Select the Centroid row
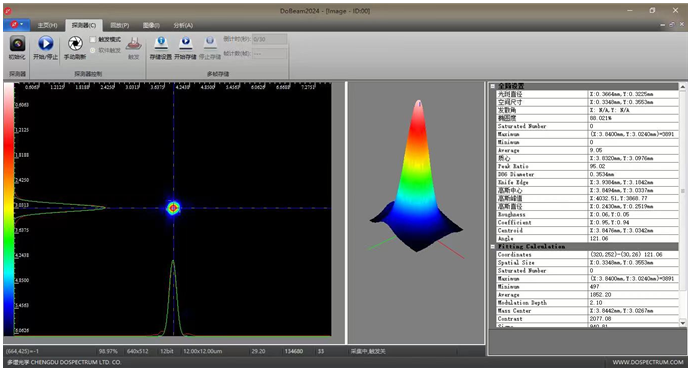Image resolution: width=693 pixels, height=372 pixels. [x=587, y=230]
